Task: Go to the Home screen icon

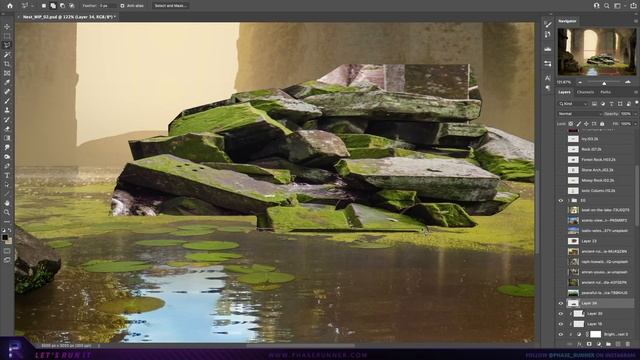Action: (10, 6)
